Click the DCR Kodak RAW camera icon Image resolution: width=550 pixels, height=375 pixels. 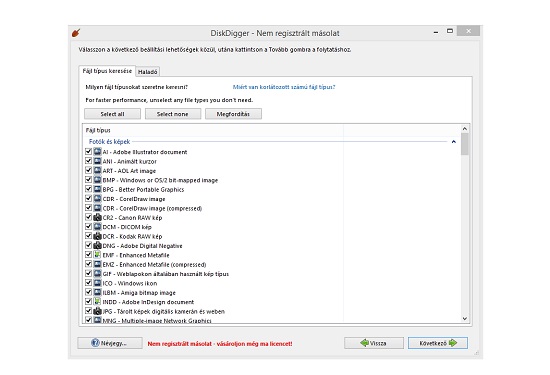pos(98,236)
